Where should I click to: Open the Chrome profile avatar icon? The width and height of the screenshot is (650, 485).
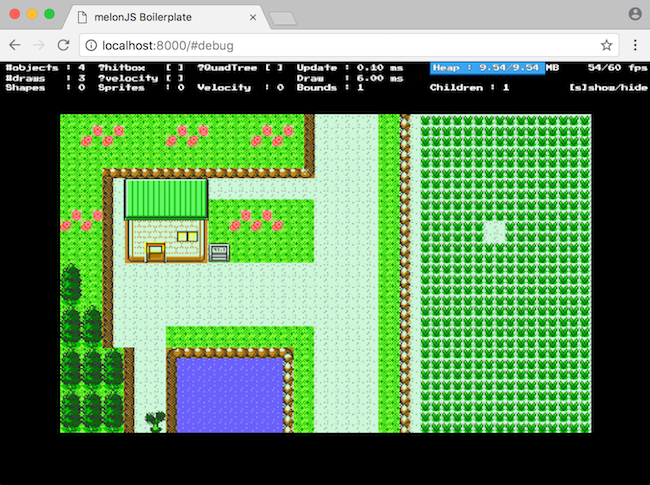[x=635, y=14]
